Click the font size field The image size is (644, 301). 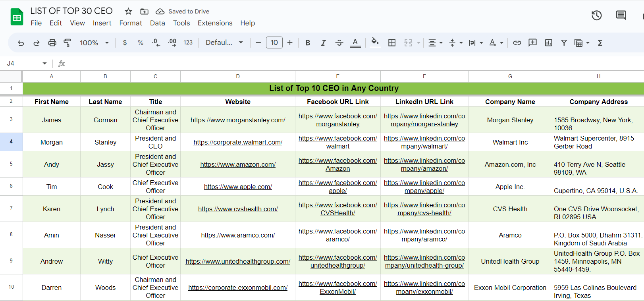pyautogui.click(x=274, y=42)
